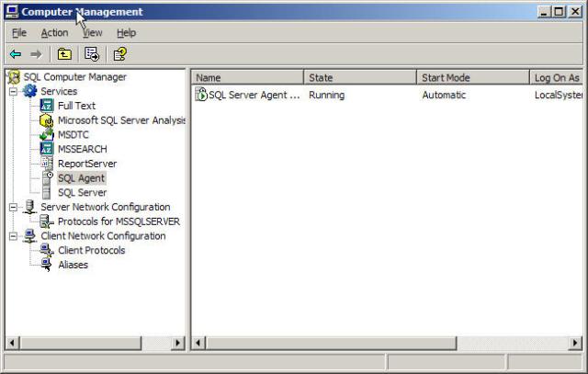The width and height of the screenshot is (588, 374).
Task: Open the View menu
Action: [92, 33]
